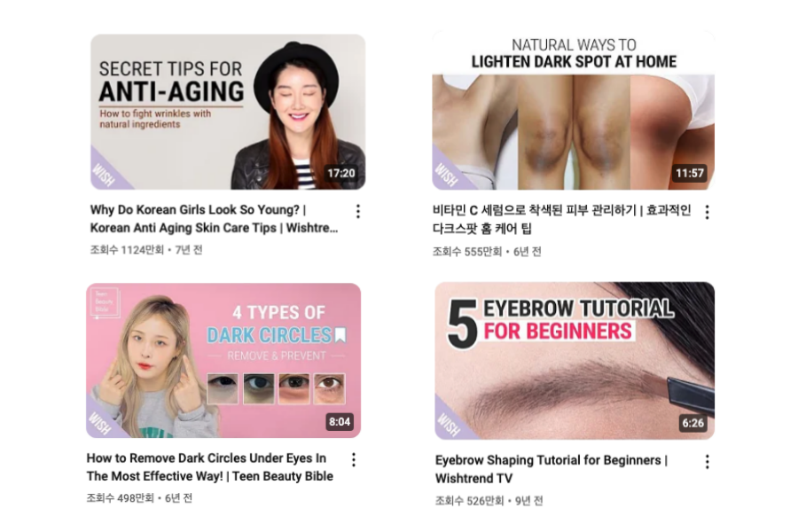
Task: Click the 17:20 duration badge
Action: tap(341, 173)
